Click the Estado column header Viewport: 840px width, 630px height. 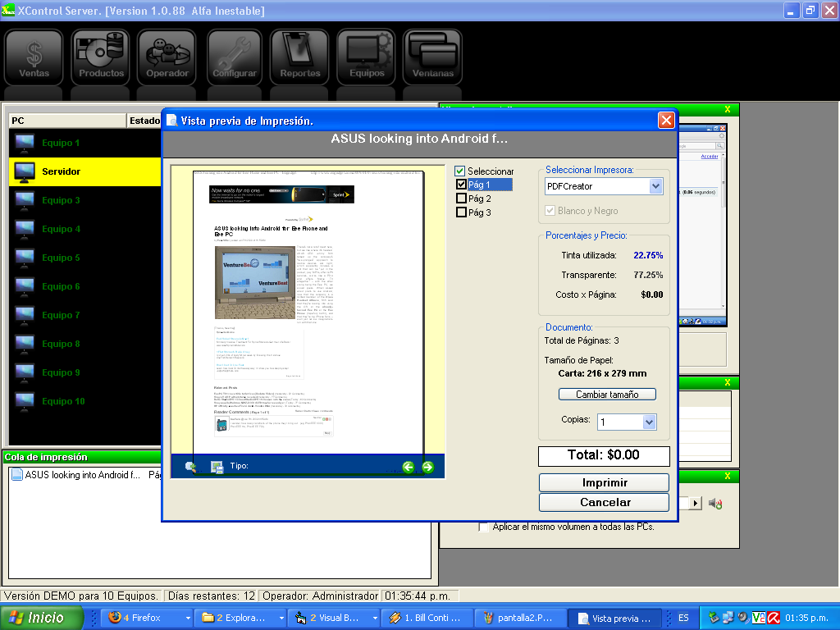tap(144, 121)
